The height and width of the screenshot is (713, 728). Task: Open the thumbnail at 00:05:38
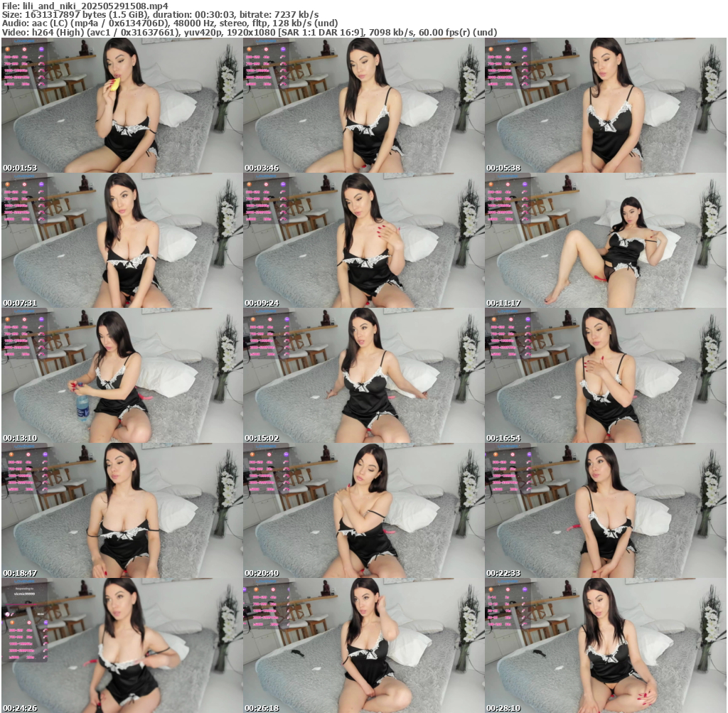[606, 105]
